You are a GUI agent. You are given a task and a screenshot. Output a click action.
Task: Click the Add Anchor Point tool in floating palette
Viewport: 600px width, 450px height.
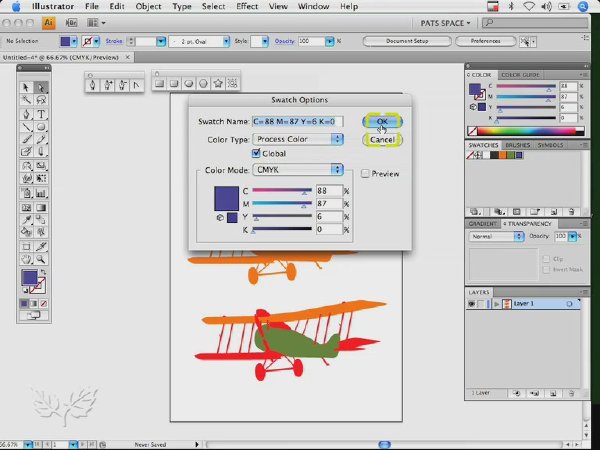tap(108, 85)
